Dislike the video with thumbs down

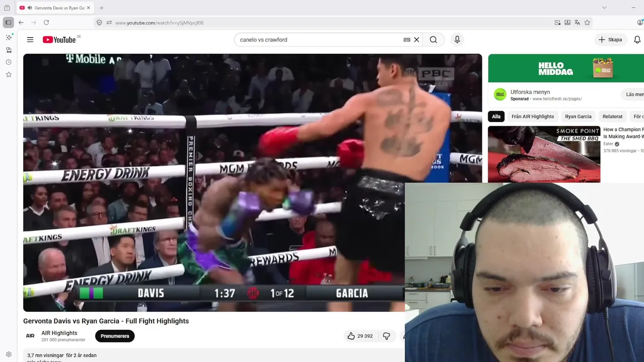click(x=386, y=336)
